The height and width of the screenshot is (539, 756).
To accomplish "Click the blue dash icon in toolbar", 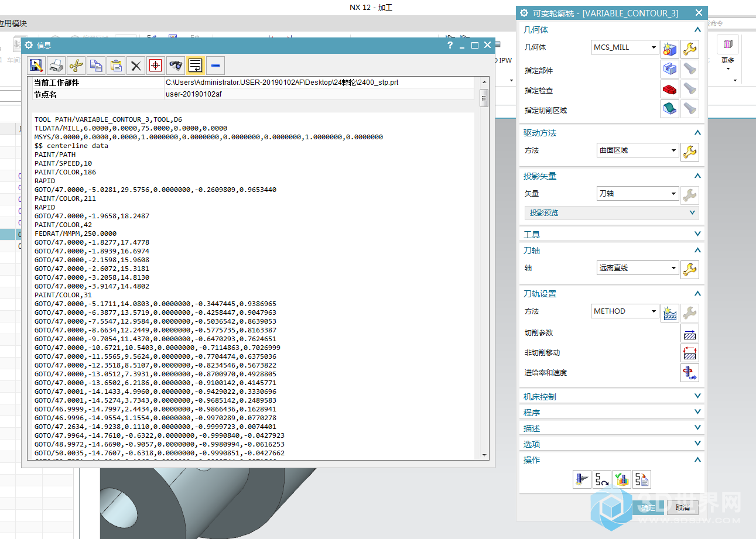I will coord(215,66).
